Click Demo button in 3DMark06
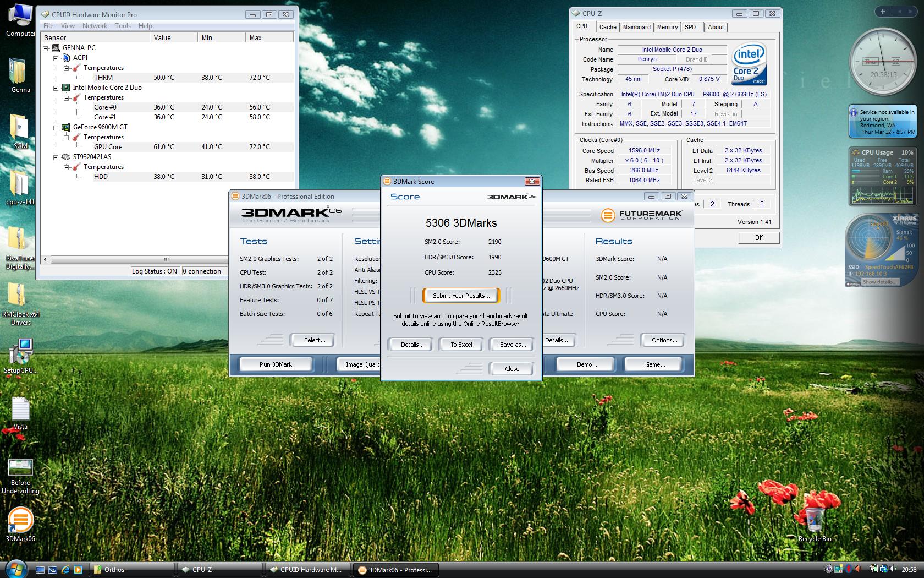924x578 pixels. [587, 364]
